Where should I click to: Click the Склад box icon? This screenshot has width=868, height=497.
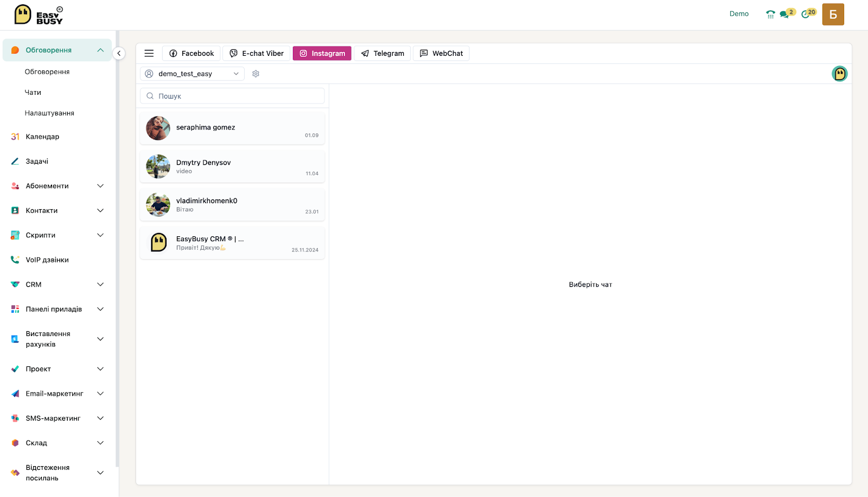click(15, 443)
